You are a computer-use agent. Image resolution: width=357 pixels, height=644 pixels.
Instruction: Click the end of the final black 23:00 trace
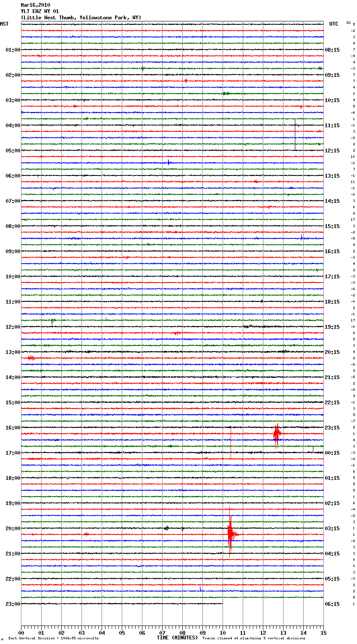click(222, 604)
